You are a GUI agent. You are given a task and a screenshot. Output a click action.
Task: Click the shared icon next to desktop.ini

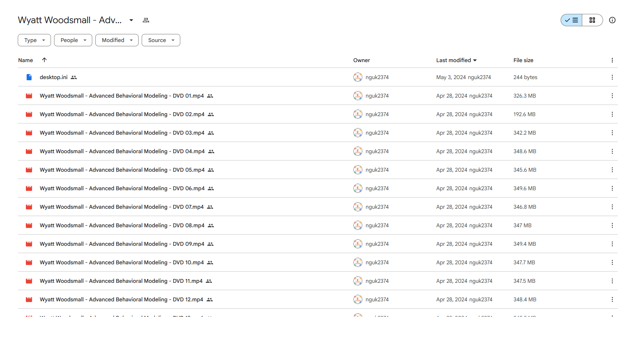pos(74,78)
